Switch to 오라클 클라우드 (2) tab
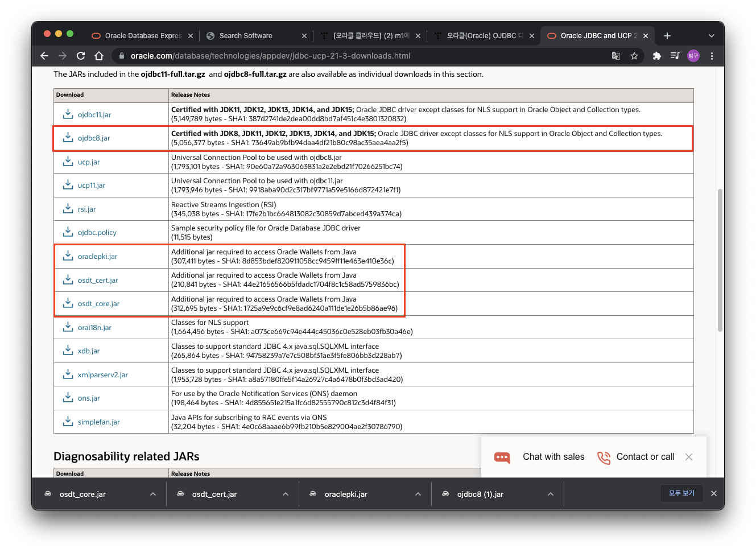 [370, 35]
